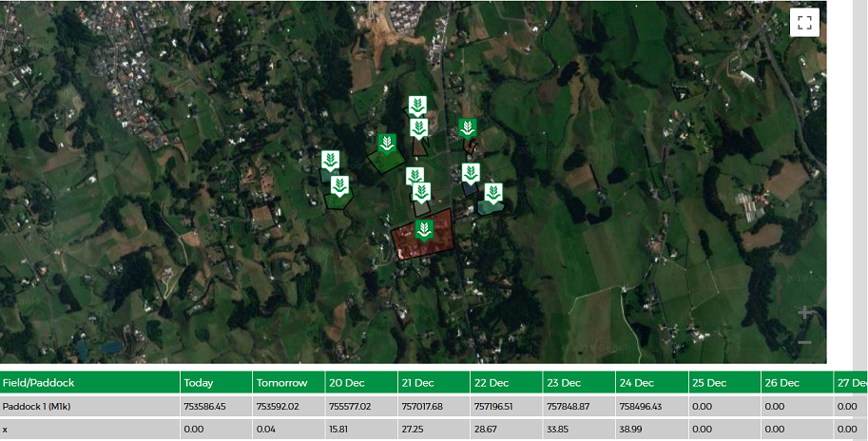Click the 22 Dec column header

[x=507, y=383]
